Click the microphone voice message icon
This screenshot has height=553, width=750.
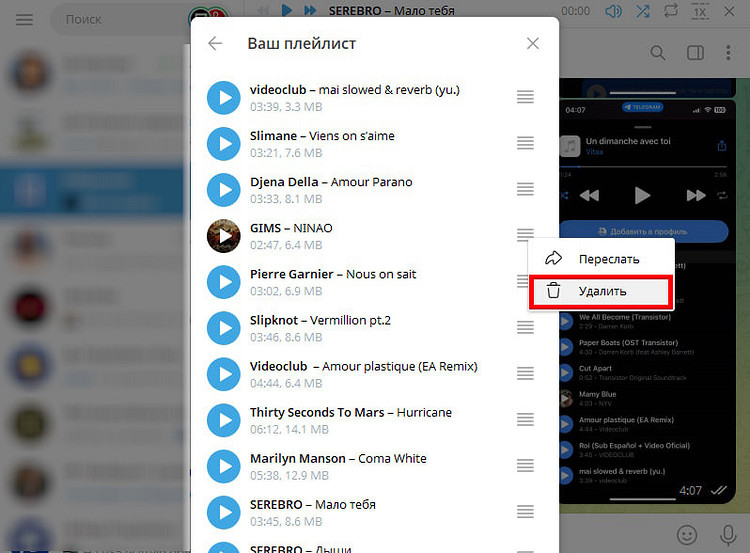pyautogui.click(x=727, y=533)
